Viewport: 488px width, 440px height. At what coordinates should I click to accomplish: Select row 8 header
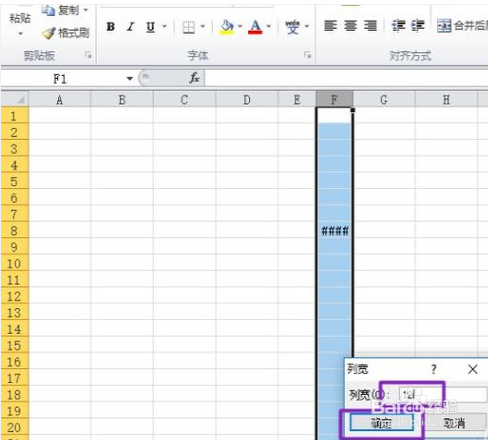coord(15,230)
